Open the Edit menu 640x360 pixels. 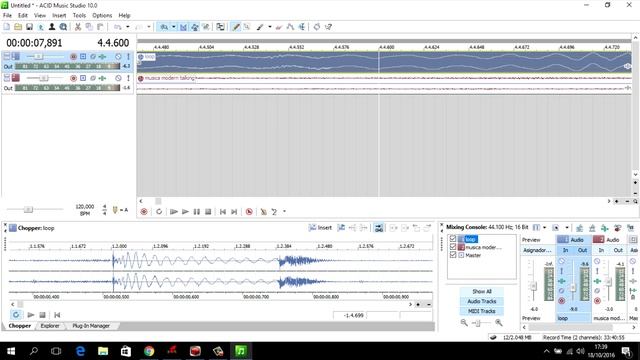[23, 16]
